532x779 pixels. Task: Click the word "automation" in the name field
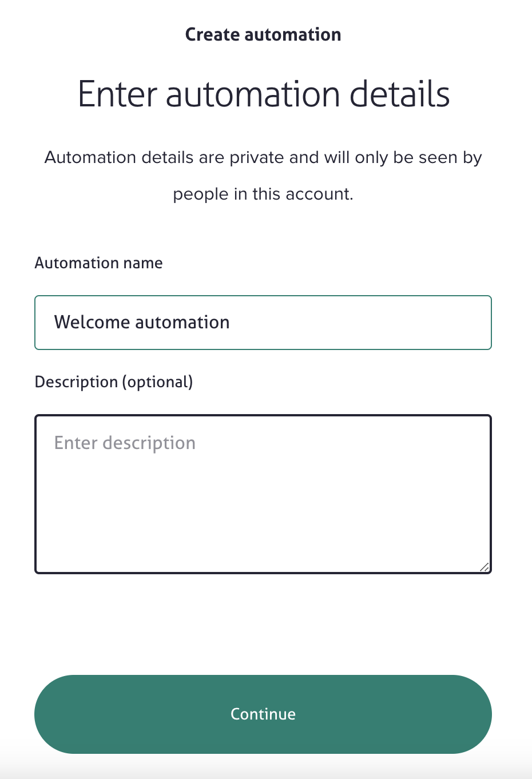coord(182,323)
